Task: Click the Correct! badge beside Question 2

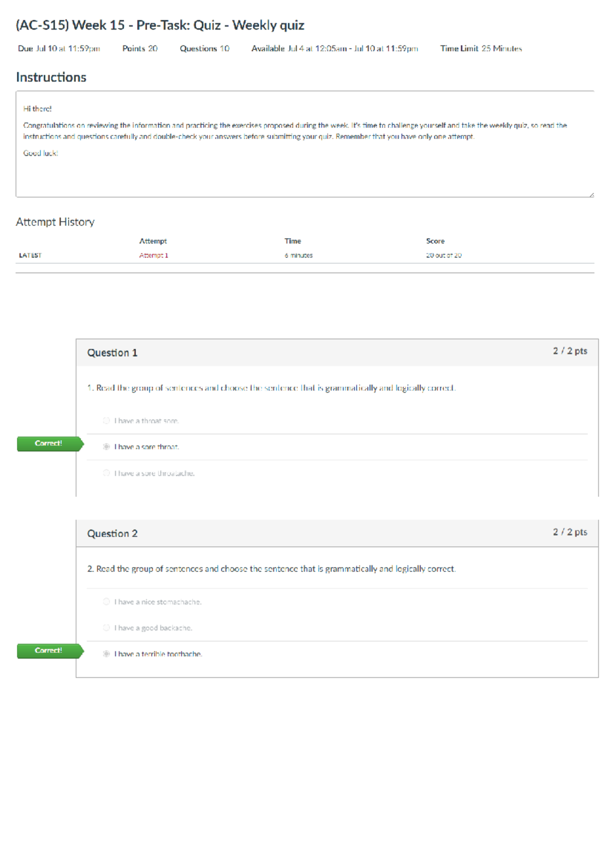Action: (49, 651)
